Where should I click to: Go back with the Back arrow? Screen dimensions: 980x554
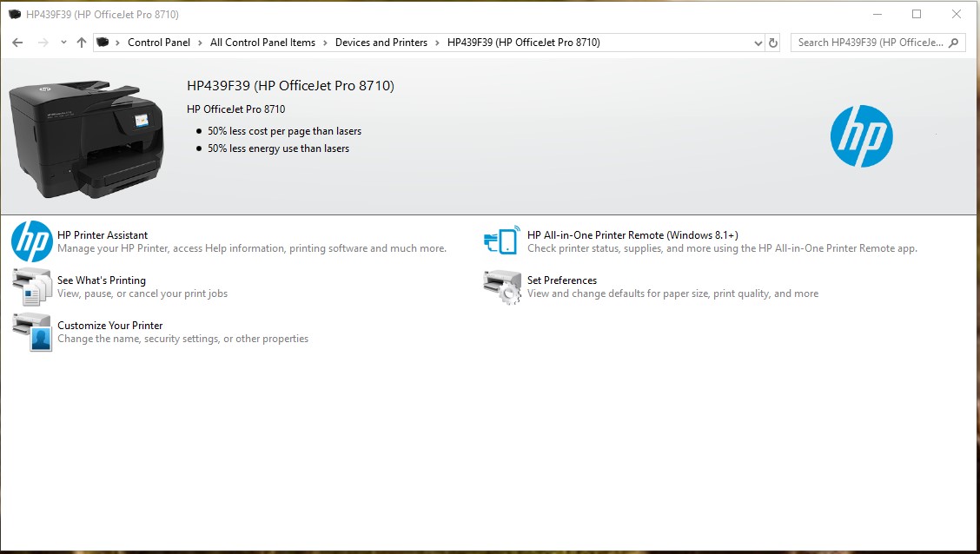point(17,43)
